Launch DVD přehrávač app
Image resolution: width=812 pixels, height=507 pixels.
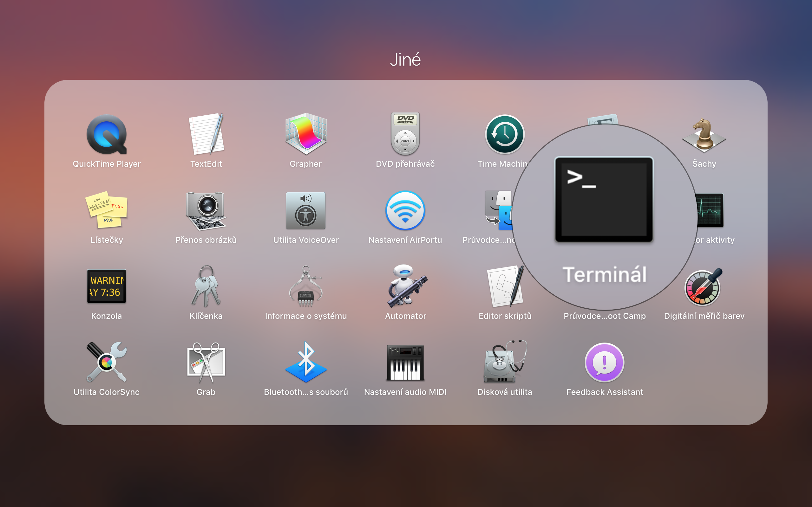405,134
